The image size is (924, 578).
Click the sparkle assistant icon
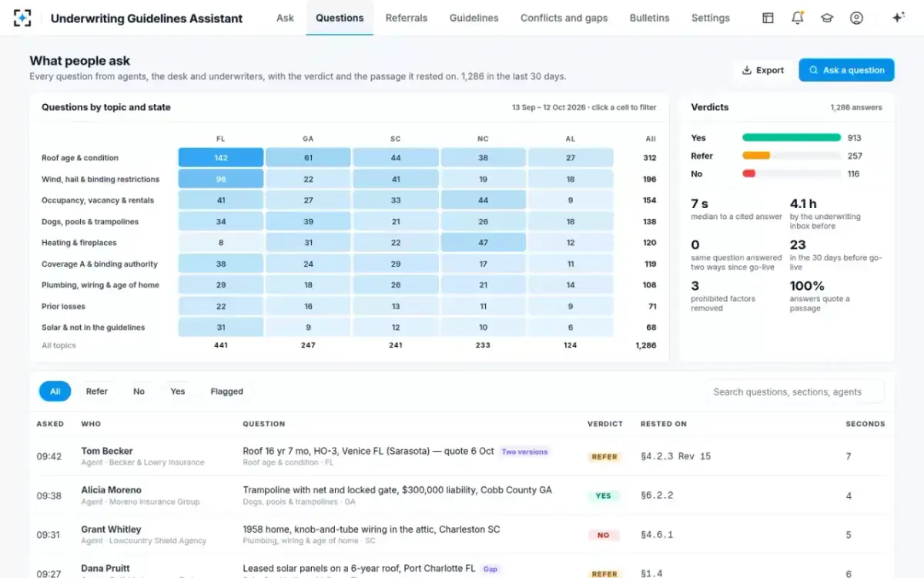point(898,18)
